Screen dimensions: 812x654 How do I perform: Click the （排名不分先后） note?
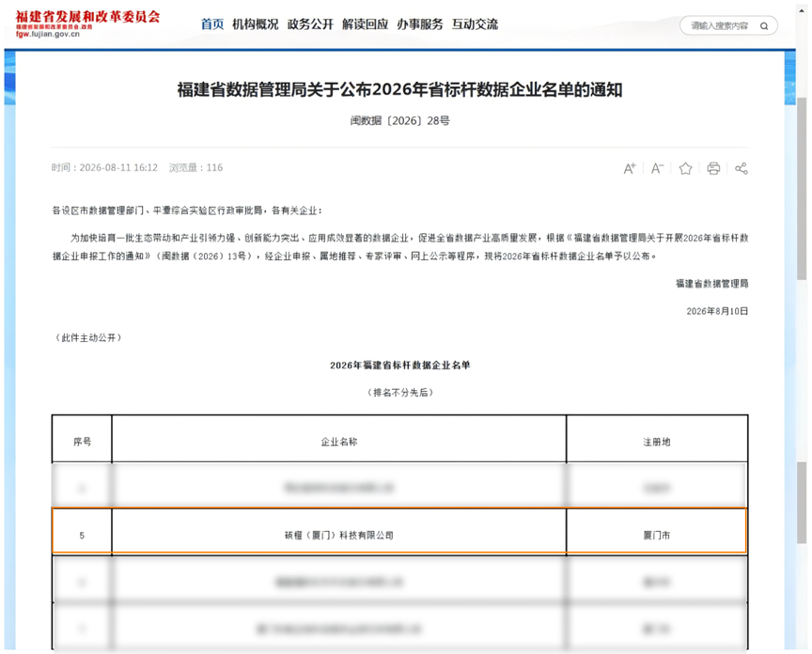pyautogui.click(x=399, y=393)
